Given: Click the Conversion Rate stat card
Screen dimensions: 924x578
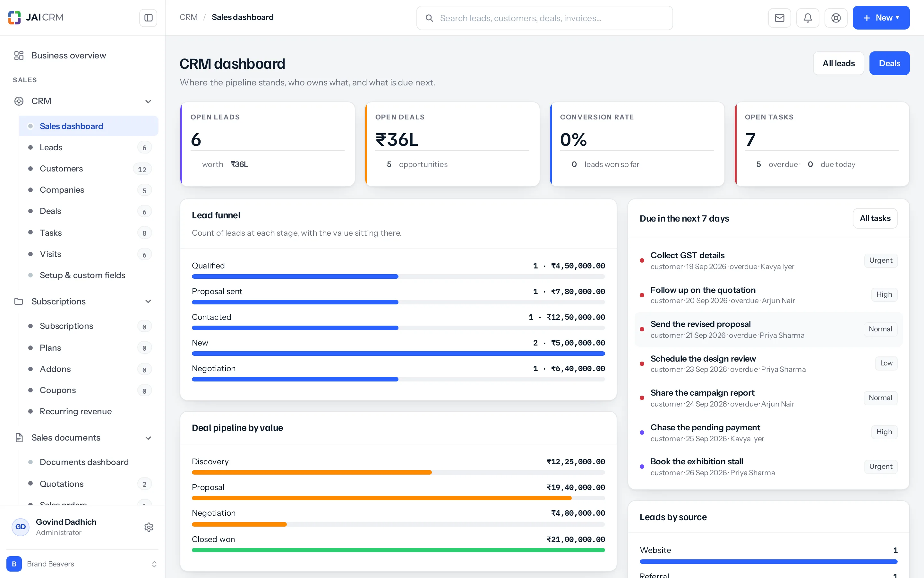Looking at the screenshot, I should (x=637, y=144).
